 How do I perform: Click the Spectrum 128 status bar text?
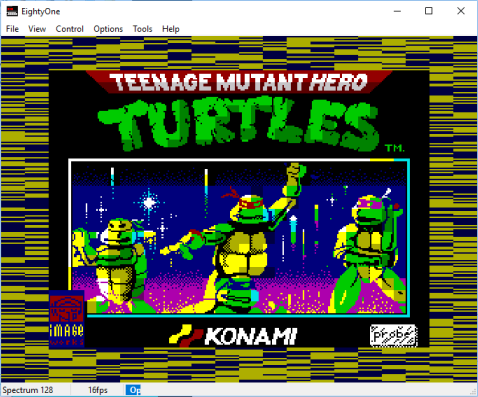[28, 390]
